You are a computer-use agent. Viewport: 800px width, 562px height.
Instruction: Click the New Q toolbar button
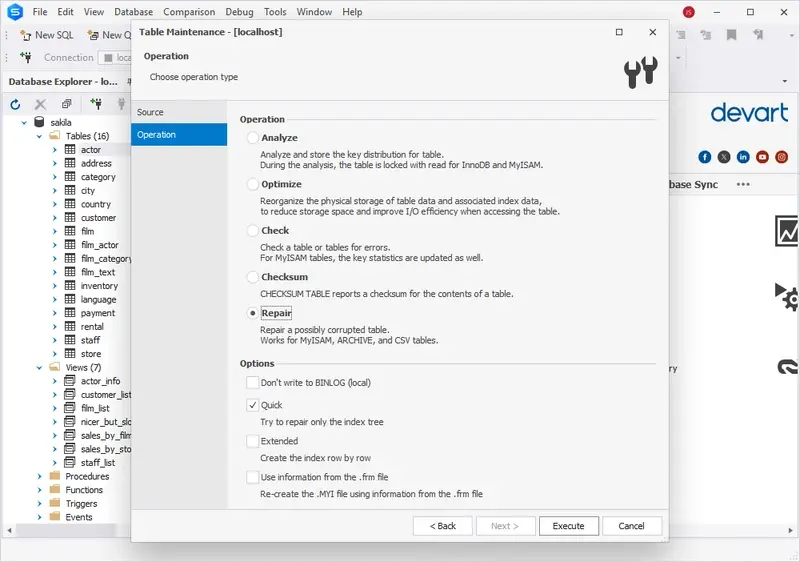tap(109, 35)
